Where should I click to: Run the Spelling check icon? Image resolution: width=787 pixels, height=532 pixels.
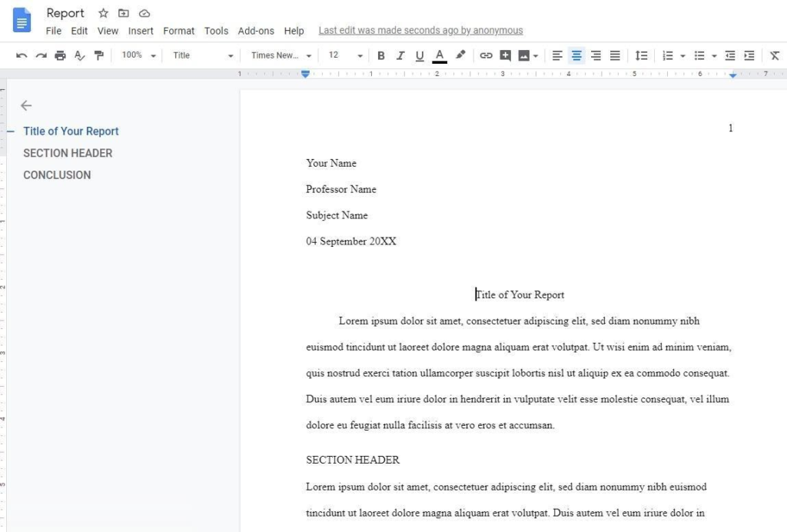78,55
